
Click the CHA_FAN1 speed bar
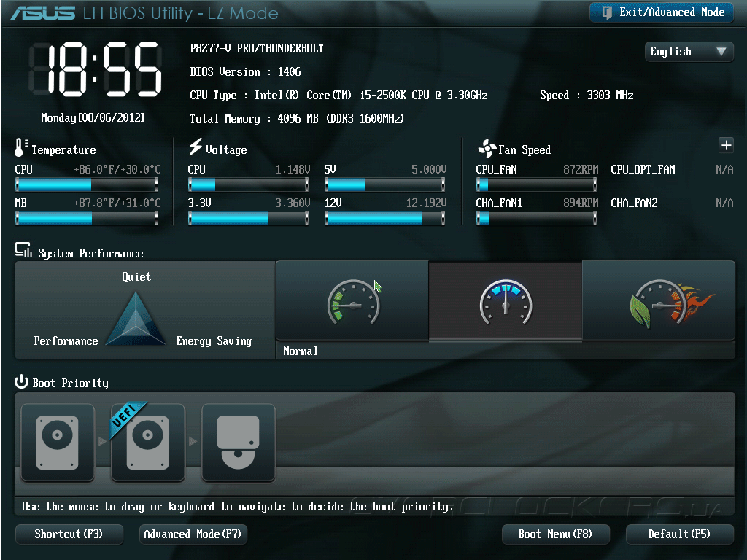click(536, 218)
